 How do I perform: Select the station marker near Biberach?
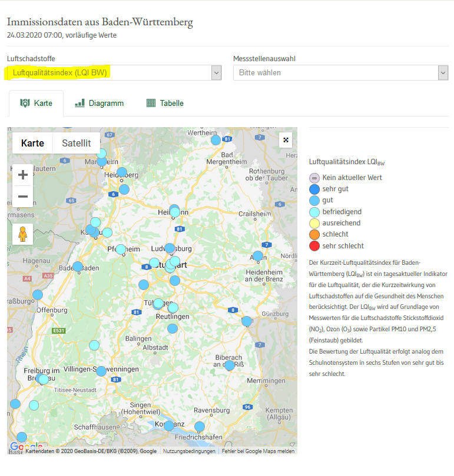(x=229, y=365)
